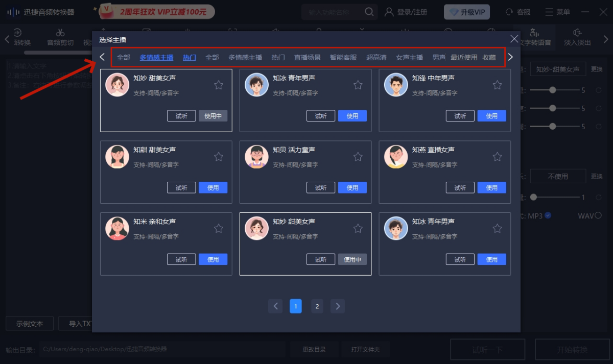Image resolution: width=613 pixels, height=364 pixels.
Task: Click the 知甜 甜美女声 avatar image
Action: (117, 157)
